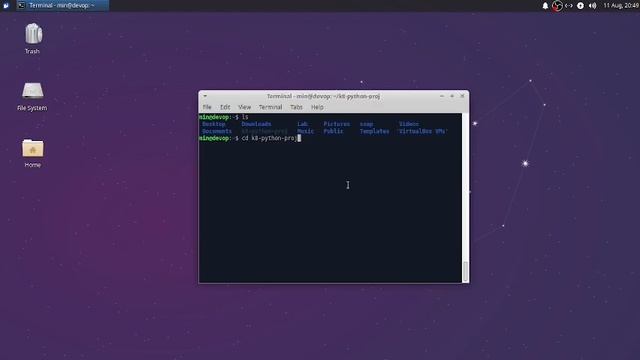Click the 'Templates' directory name in ls output

[374, 131]
